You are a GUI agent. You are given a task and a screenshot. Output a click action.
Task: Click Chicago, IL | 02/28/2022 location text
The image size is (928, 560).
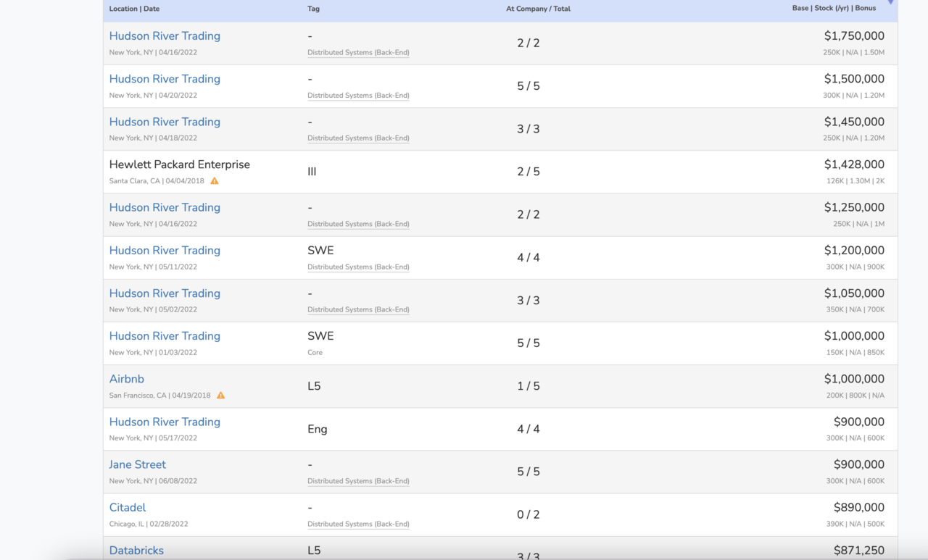pos(149,524)
